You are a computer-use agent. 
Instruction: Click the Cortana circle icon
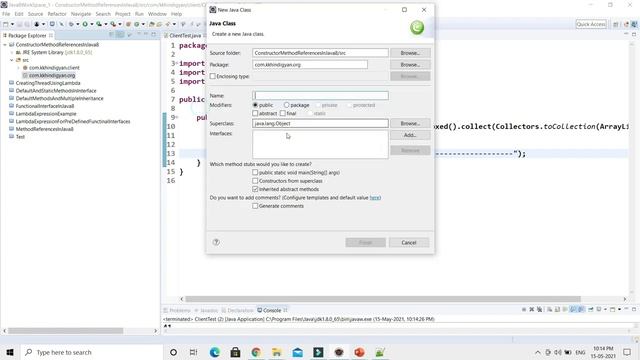coord(173,352)
